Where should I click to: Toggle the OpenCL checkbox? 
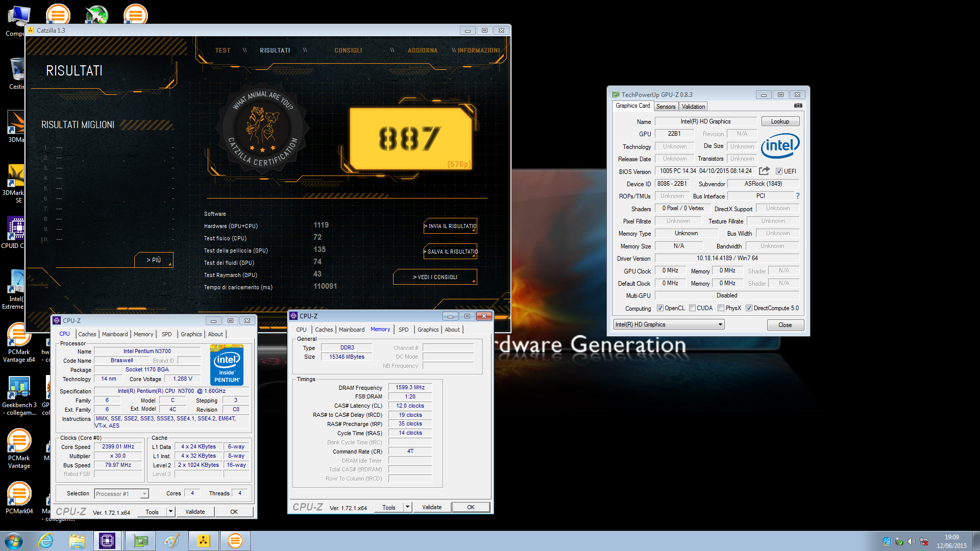[x=660, y=308]
